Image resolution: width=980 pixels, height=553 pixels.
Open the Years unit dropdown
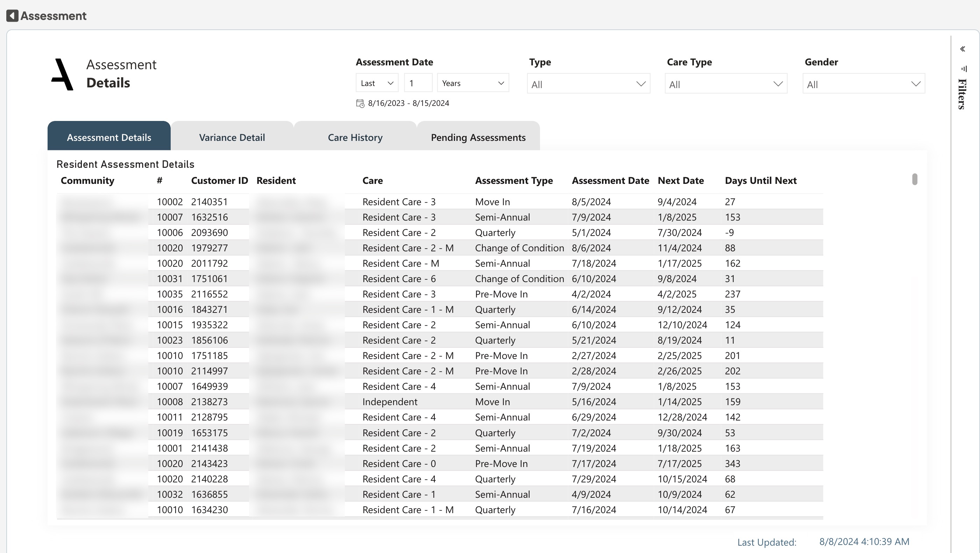click(473, 83)
